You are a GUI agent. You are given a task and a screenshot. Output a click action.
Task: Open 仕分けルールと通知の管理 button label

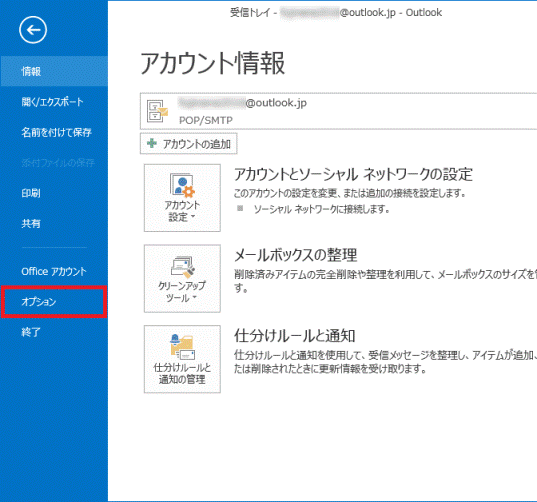tap(182, 373)
